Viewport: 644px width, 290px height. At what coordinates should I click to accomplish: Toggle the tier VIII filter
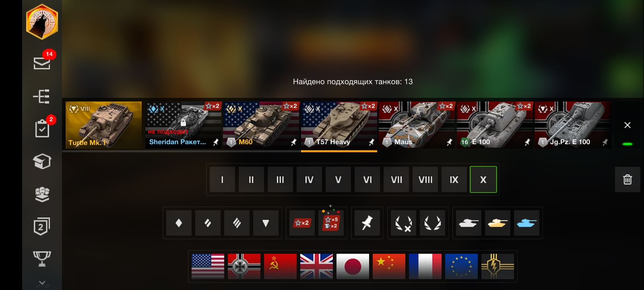(x=425, y=180)
